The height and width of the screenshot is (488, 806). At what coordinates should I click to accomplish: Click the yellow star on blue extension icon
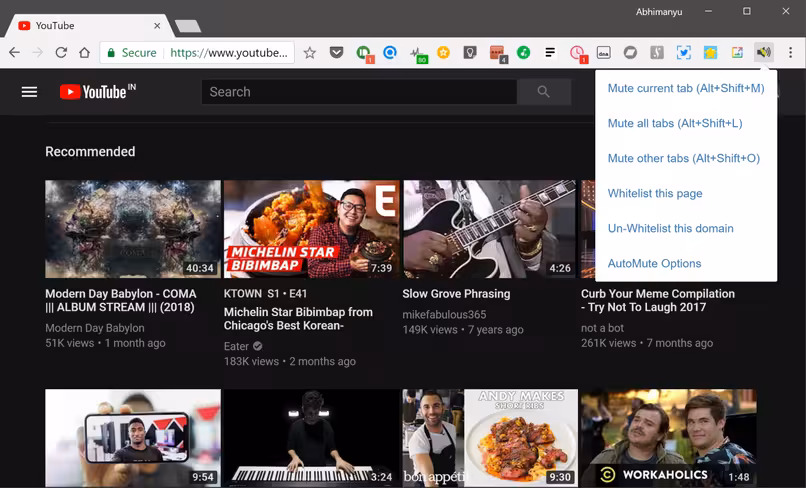pos(710,52)
